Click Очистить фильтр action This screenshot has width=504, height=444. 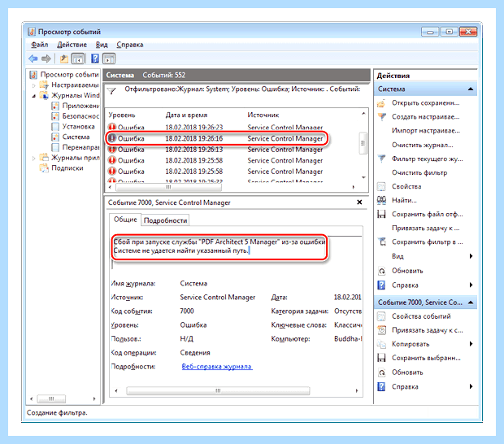[419, 172]
